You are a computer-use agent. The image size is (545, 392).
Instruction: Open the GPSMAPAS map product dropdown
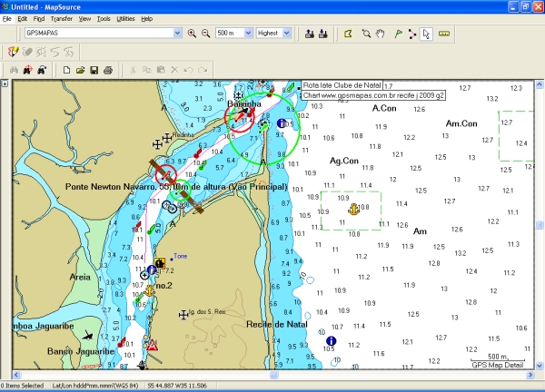point(177,34)
